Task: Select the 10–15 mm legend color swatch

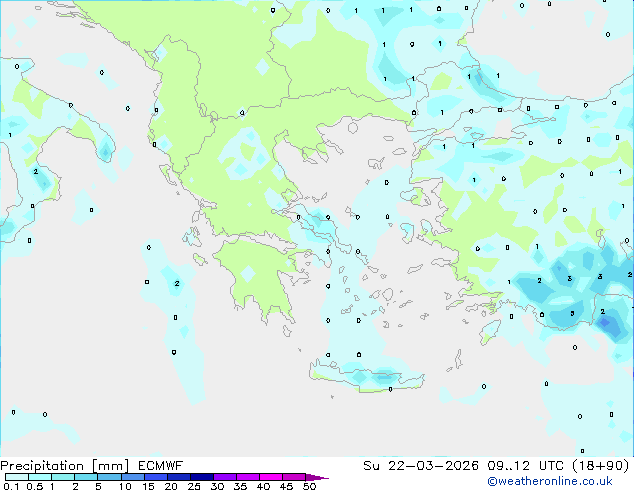Action: 133,477
